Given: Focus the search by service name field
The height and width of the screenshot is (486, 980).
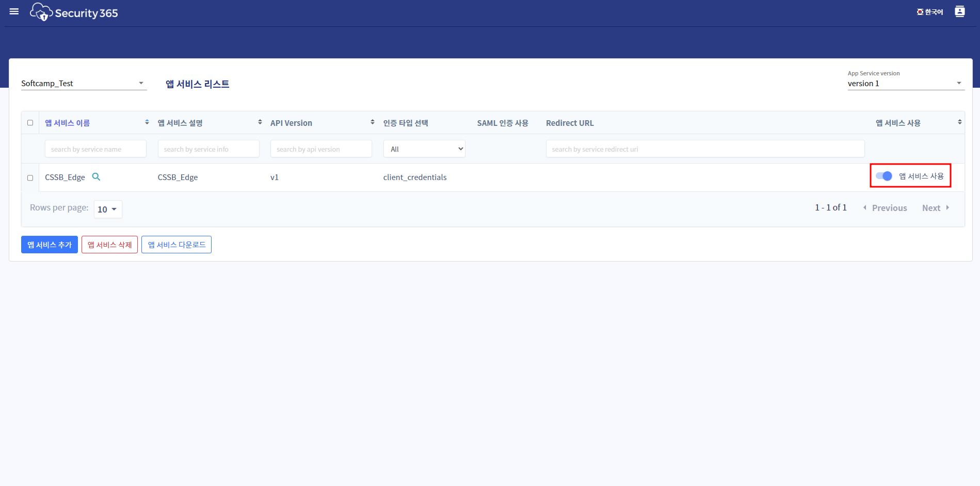Looking at the screenshot, I should [x=95, y=149].
